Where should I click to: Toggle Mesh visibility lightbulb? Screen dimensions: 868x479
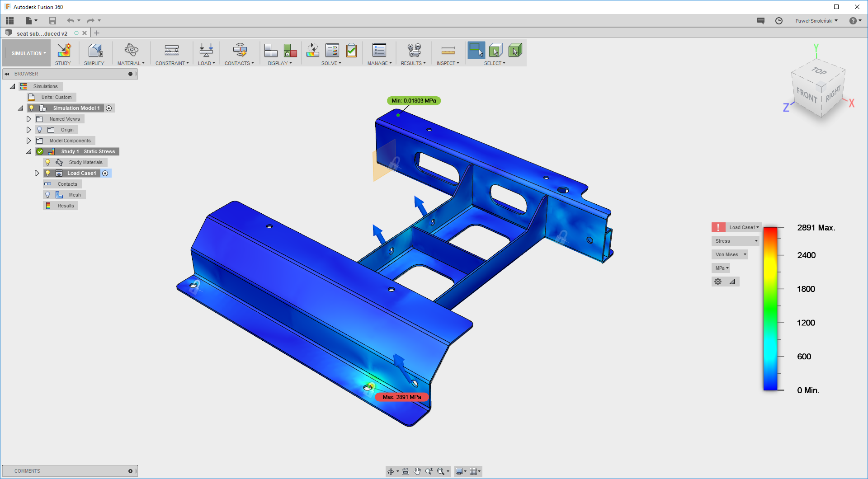48,195
